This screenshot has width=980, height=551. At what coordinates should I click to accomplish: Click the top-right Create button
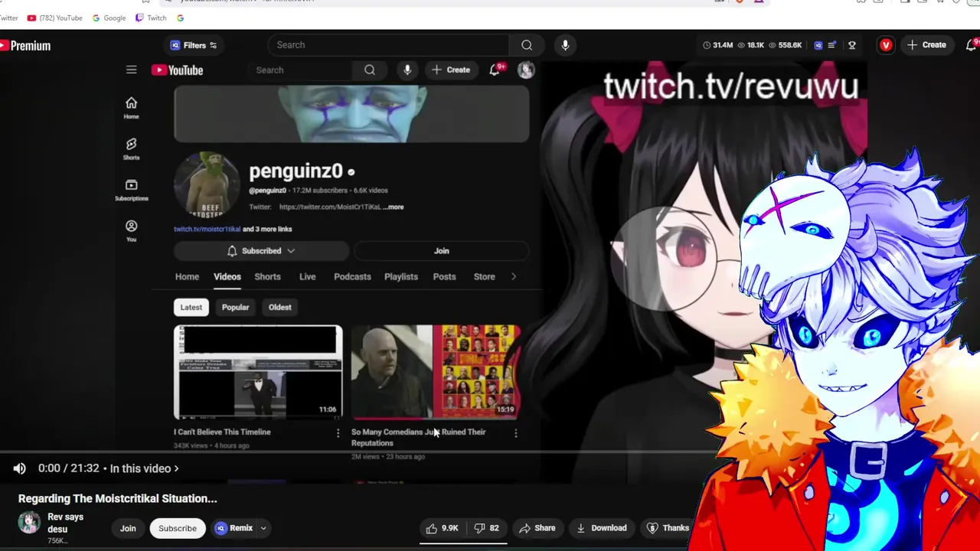pyautogui.click(x=926, y=45)
